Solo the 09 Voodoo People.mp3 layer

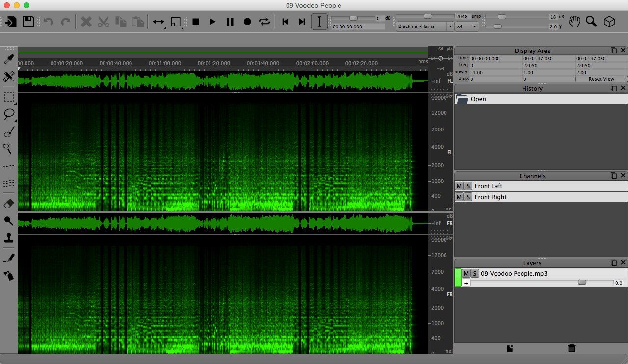[474, 274]
